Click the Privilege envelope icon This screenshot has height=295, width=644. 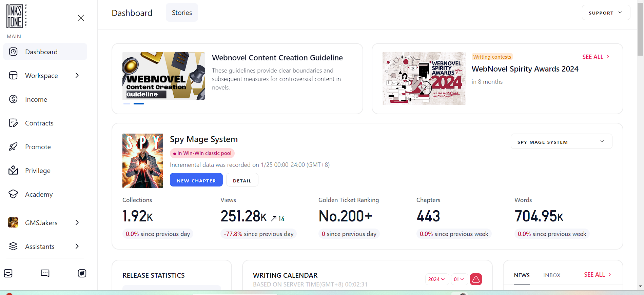(x=13, y=170)
